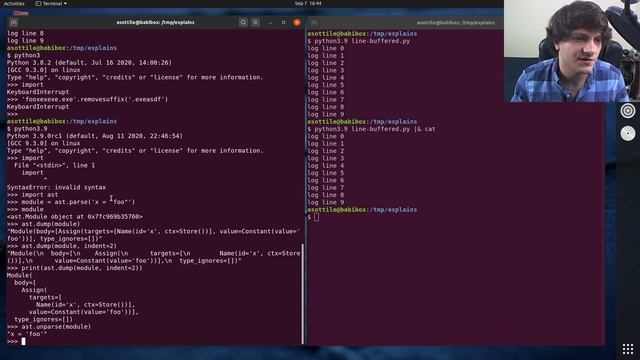The height and width of the screenshot is (360, 640).
Task: Open the search icon in left terminal titlebar
Action: tap(243, 22)
